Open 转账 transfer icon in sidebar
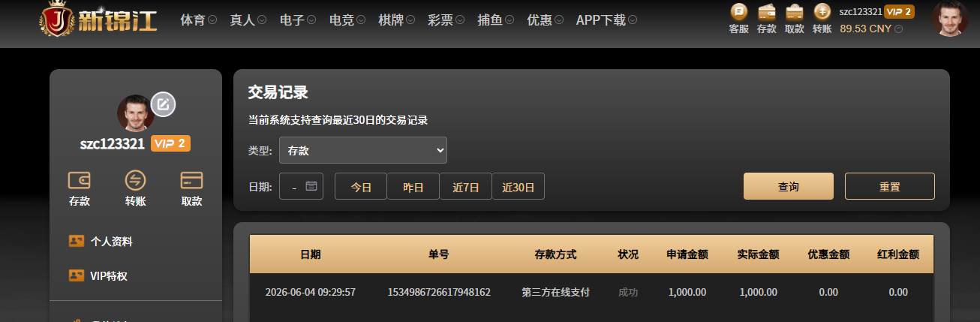980x322 pixels. [135, 180]
